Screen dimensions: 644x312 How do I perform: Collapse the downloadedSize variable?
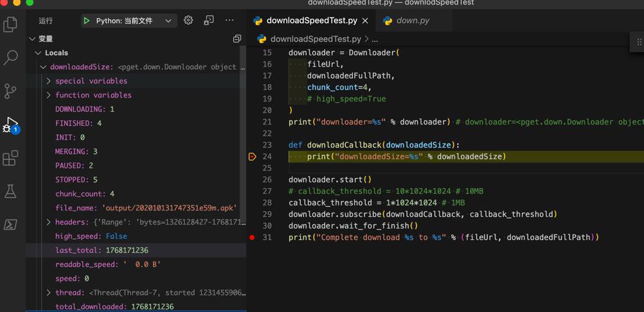point(44,67)
